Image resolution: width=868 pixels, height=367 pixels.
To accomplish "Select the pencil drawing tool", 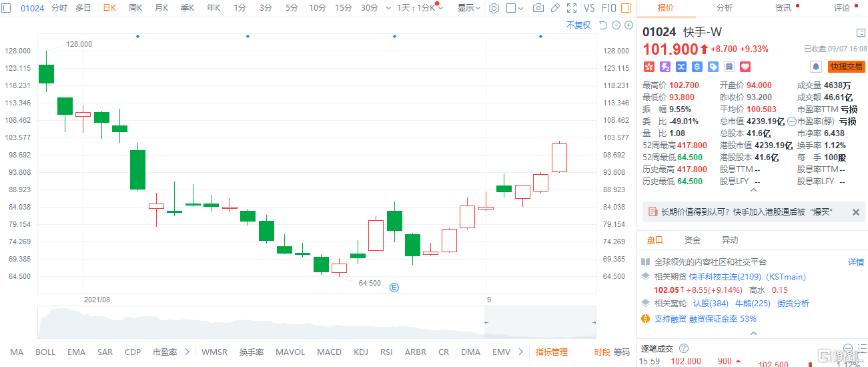I will coord(555,8).
